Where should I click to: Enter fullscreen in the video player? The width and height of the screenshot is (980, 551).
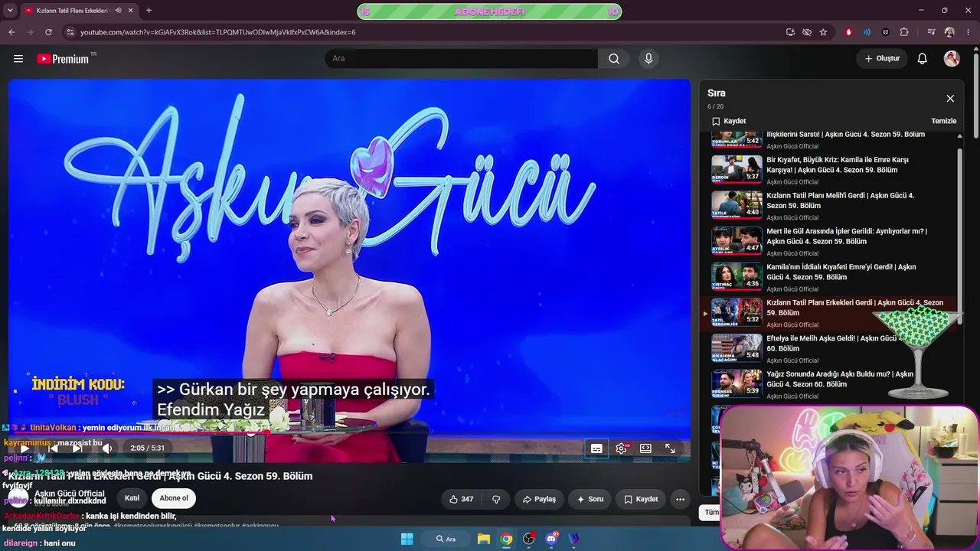670,448
